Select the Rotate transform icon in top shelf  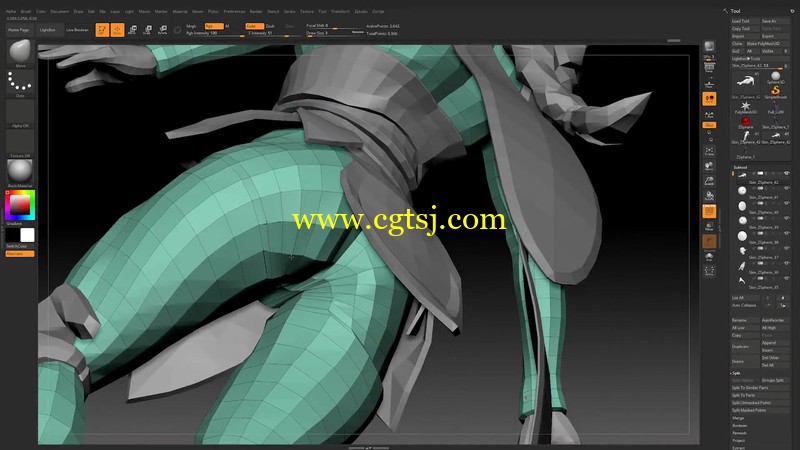pos(162,30)
